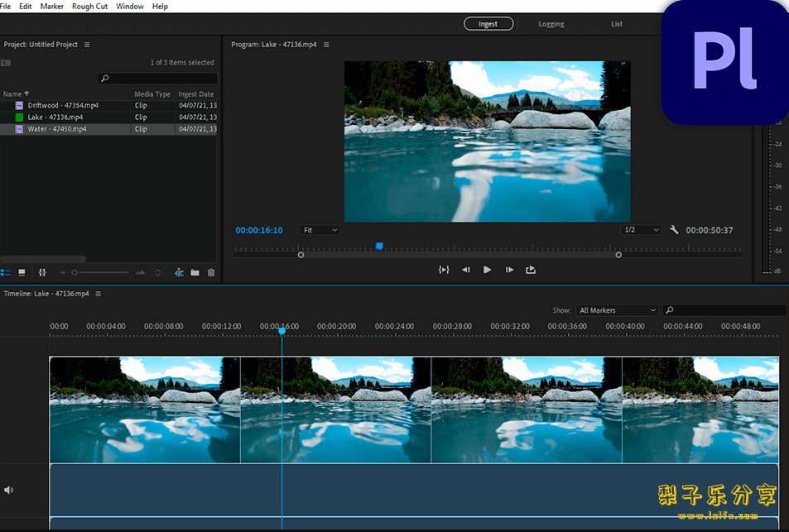
Task: Click the audio track in the timeline
Action: (414, 491)
